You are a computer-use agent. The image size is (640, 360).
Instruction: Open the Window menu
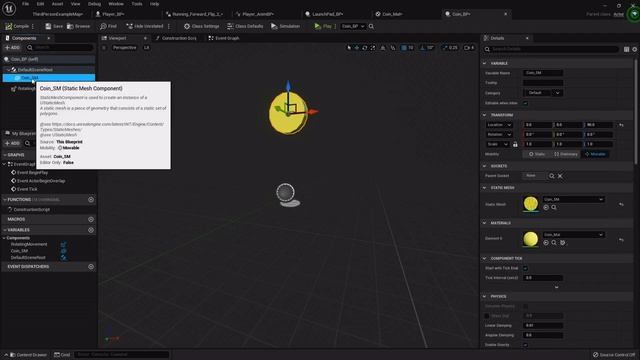coord(116,4)
